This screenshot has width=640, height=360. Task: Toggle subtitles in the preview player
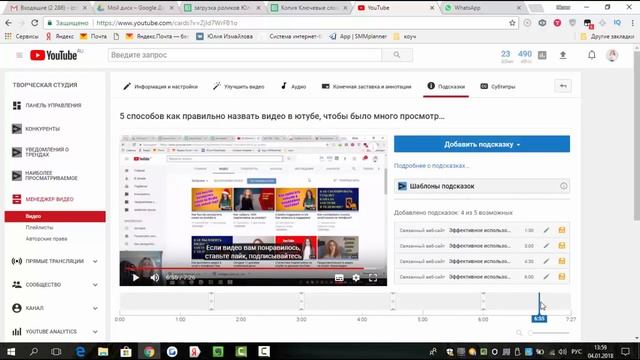pyautogui.click(x=339, y=278)
